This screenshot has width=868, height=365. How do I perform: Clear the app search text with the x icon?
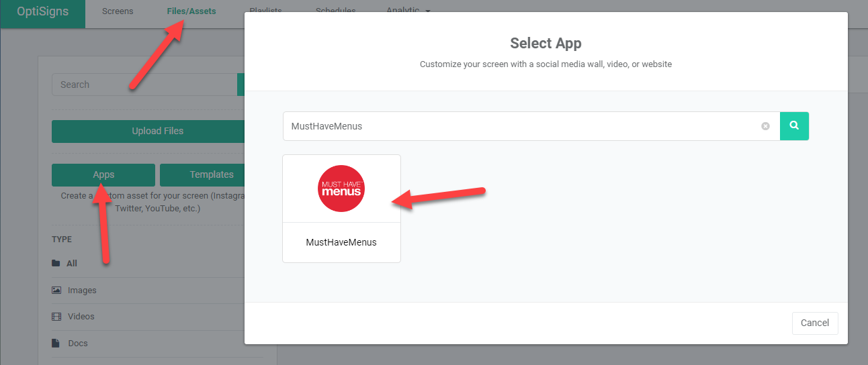click(765, 126)
